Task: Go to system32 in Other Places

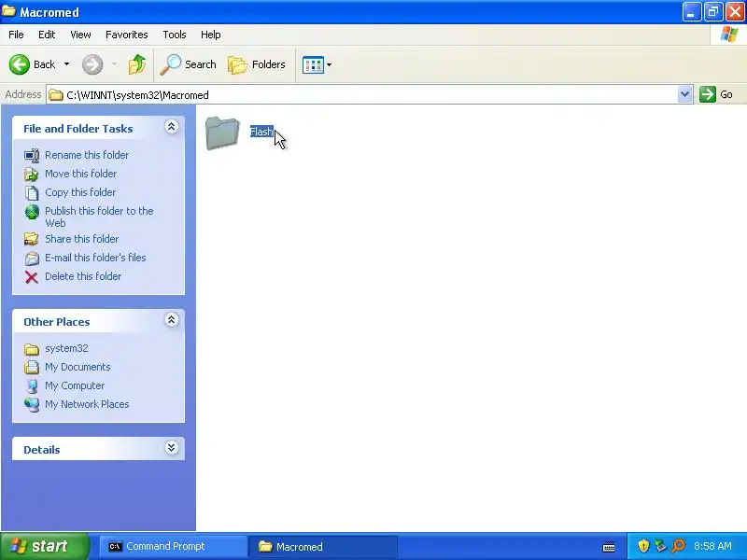Action: tap(66, 348)
